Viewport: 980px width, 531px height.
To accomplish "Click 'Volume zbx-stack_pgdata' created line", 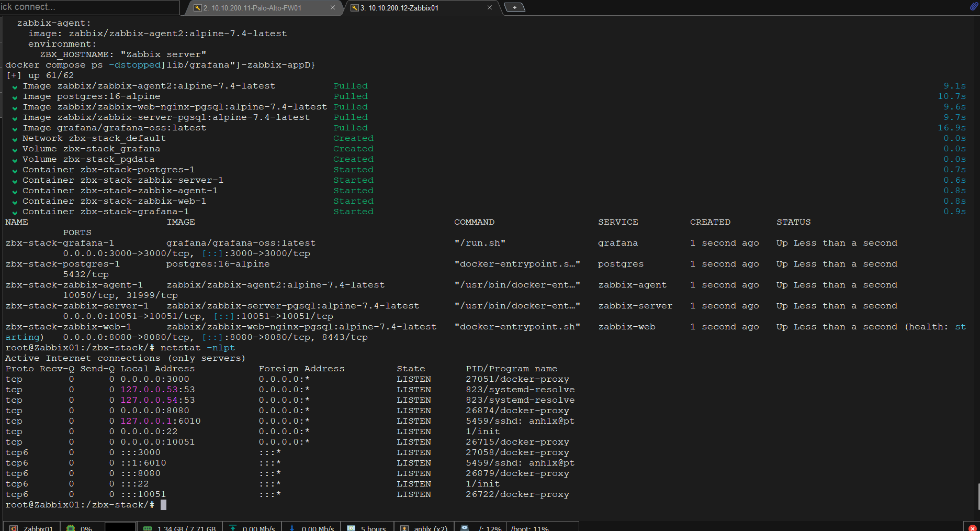I will tap(88, 159).
